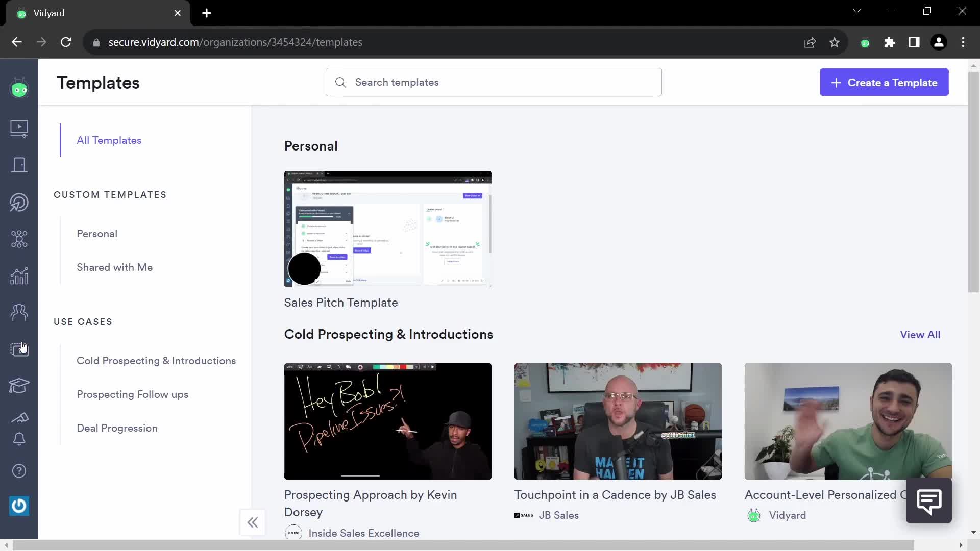Open Prospecting Approach by Kevin Dorsey title
The image size is (980, 551).
371,504
